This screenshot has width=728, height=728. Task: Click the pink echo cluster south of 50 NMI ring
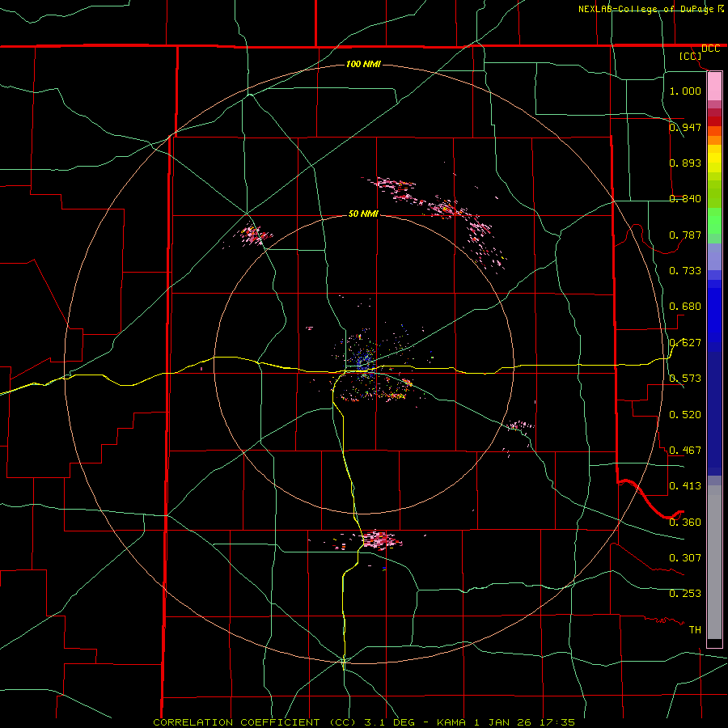tap(380, 540)
